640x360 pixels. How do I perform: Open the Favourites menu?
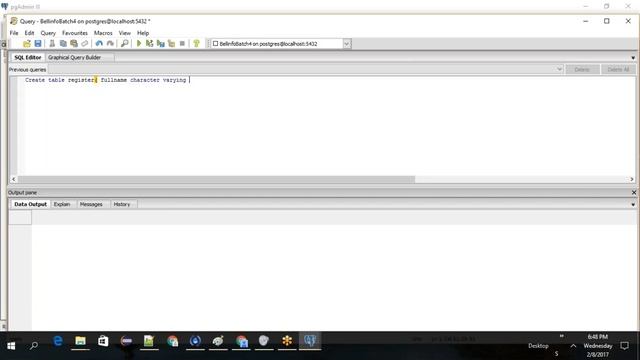(75, 33)
